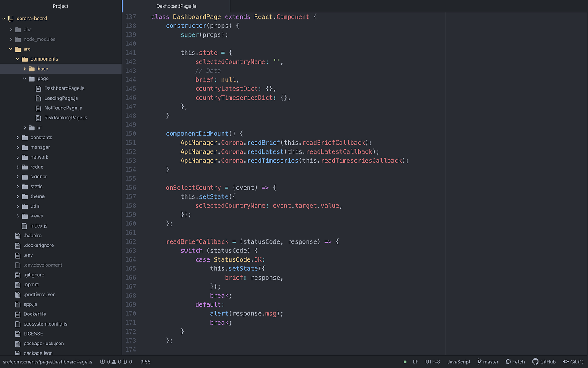Click the Project sidebar header
This screenshot has height=368, width=588.
(x=60, y=6)
